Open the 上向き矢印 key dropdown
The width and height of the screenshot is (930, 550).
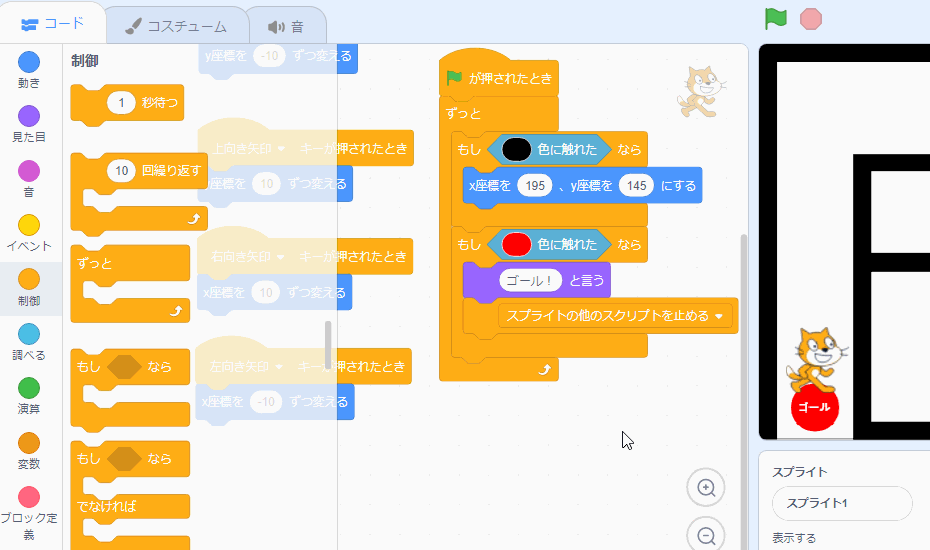click(x=281, y=148)
